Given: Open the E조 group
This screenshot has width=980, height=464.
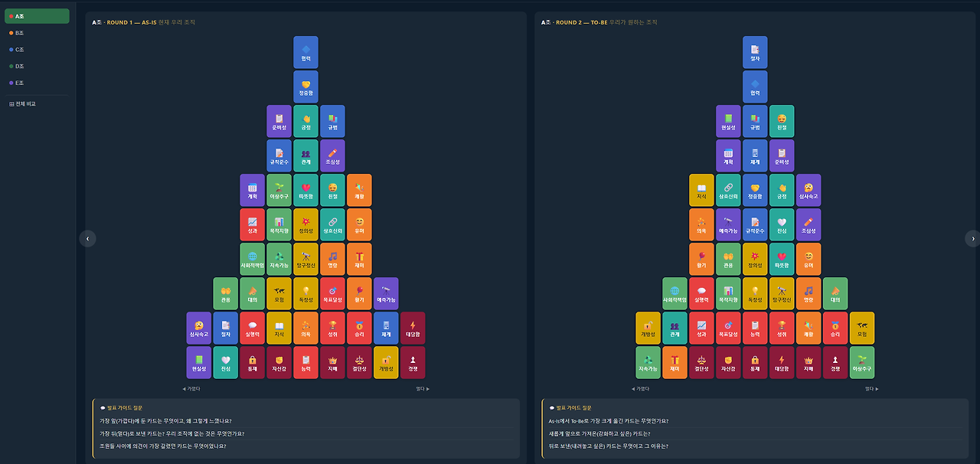Looking at the screenshot, I should pos(37,83).
